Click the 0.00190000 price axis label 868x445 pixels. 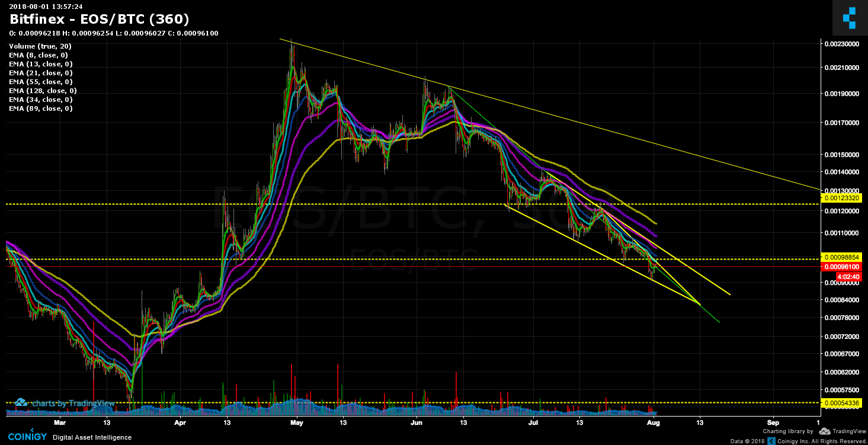[x=841, y=94]
